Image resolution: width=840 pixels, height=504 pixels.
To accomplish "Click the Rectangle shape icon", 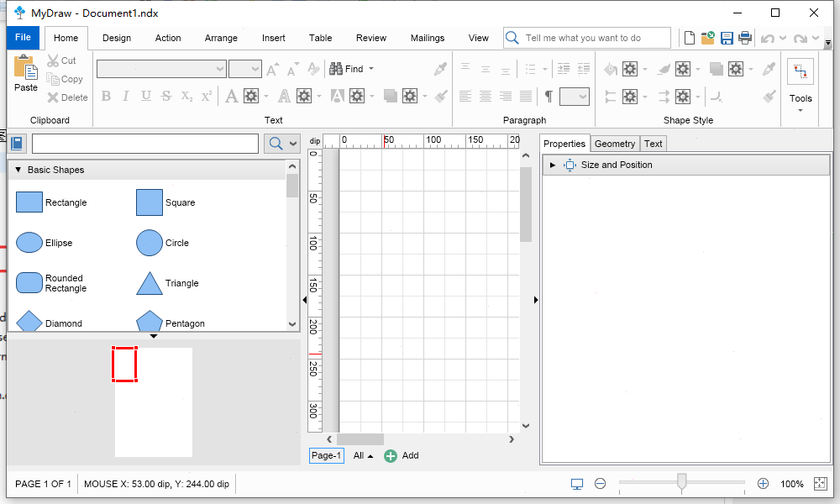I will click(x=29, y=202).
